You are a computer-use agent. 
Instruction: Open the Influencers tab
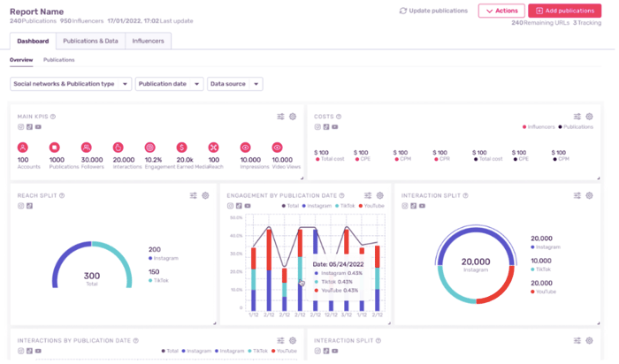click(x=148, y=41)
